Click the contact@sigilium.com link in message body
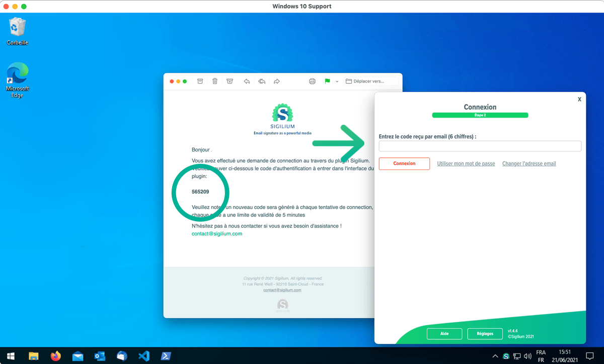This screenshot has height=364, width=604. tap(217, 234)
